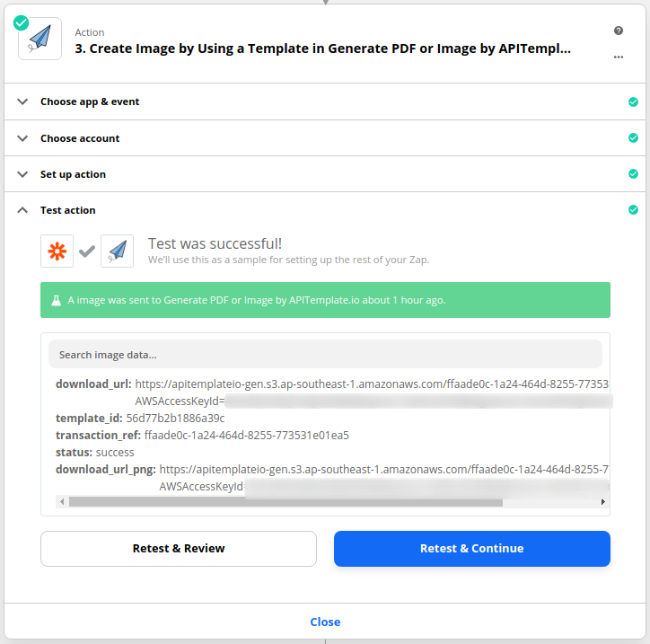Click the flask icon in green banner
This screenshot has height=644, width=650.
point(56,300)
